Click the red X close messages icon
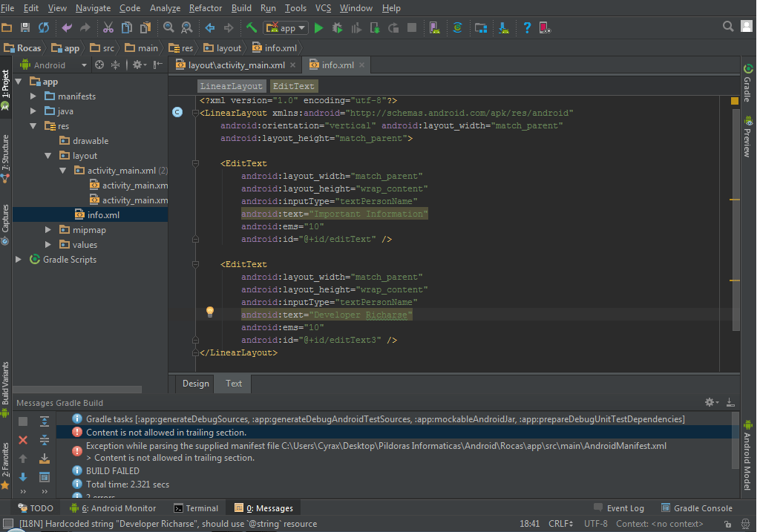This screenshot has height=532, width=760. (x=23, y=440)
